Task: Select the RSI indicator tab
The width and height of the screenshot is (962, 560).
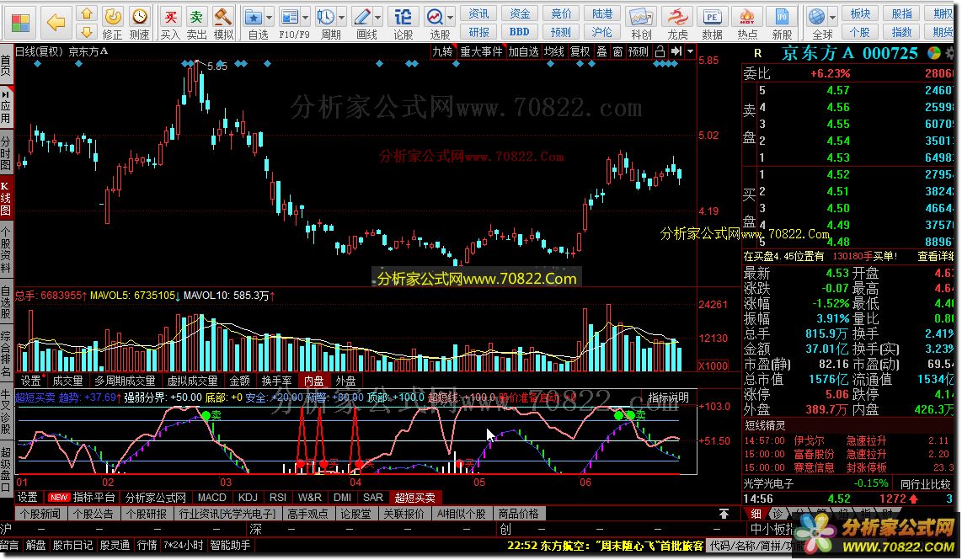Action: (x=278, y=498)
